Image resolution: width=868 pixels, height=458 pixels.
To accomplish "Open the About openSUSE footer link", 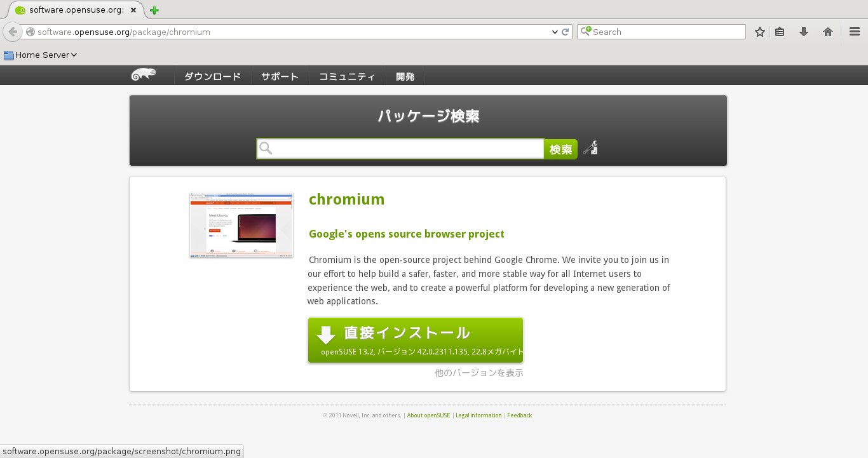I will (428, 415).
